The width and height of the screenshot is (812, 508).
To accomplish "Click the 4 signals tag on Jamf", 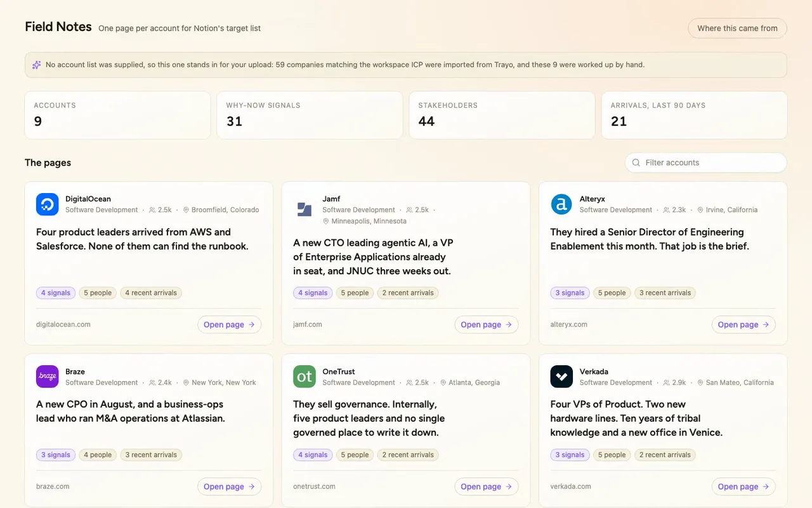I will [x=313, y=293].
